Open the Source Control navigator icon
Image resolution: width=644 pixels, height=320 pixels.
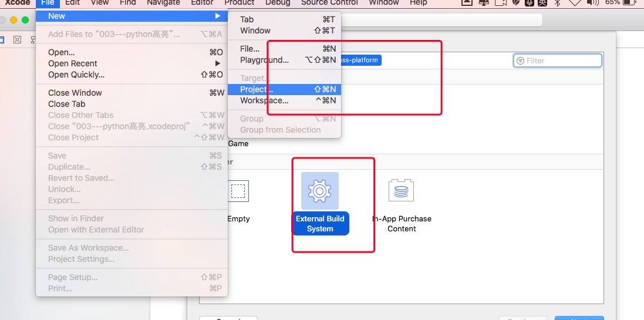17,40
